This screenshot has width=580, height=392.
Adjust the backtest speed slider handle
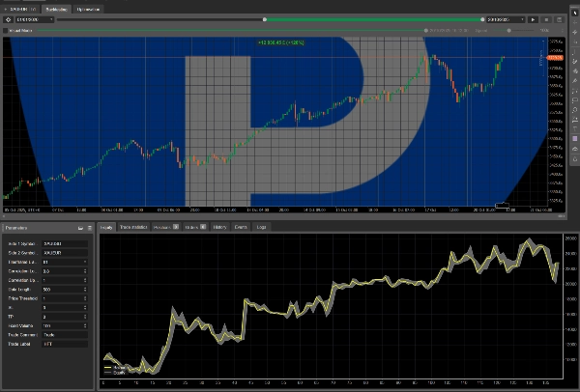click(x=509, y=31)
